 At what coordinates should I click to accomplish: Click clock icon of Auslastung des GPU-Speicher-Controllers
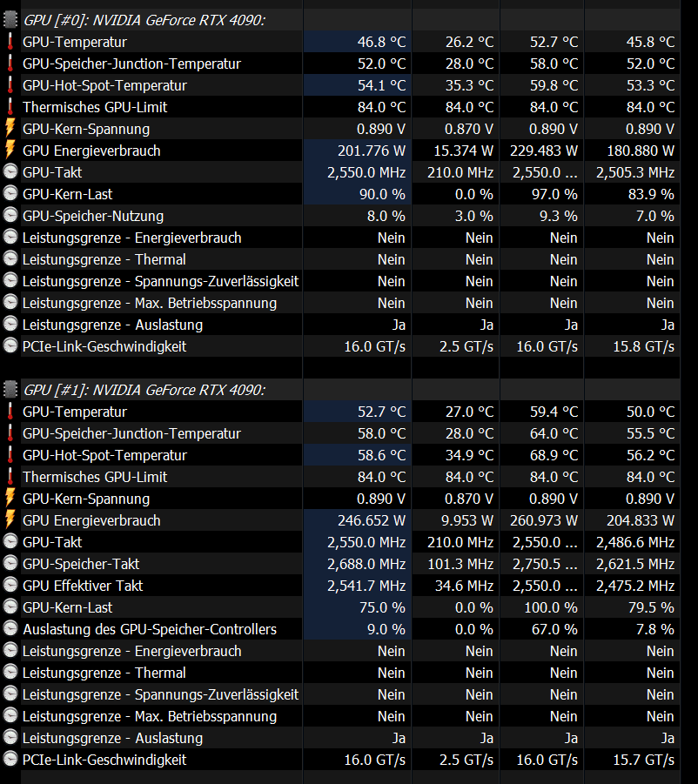10,629
